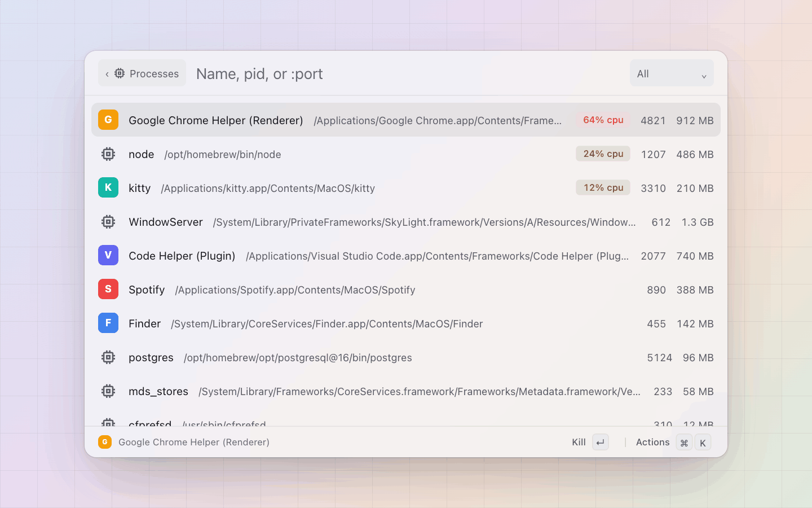The height and width of the screenshot is (508, 812).
Task: Click the /opt/homebrew/bin/node path
Action: pos(223,154)
